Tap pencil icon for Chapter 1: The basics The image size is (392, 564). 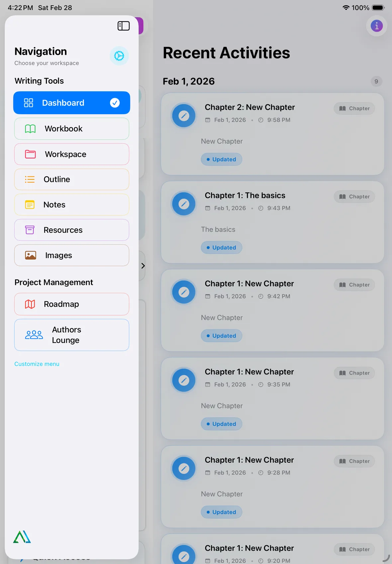[x=184, y=204]
